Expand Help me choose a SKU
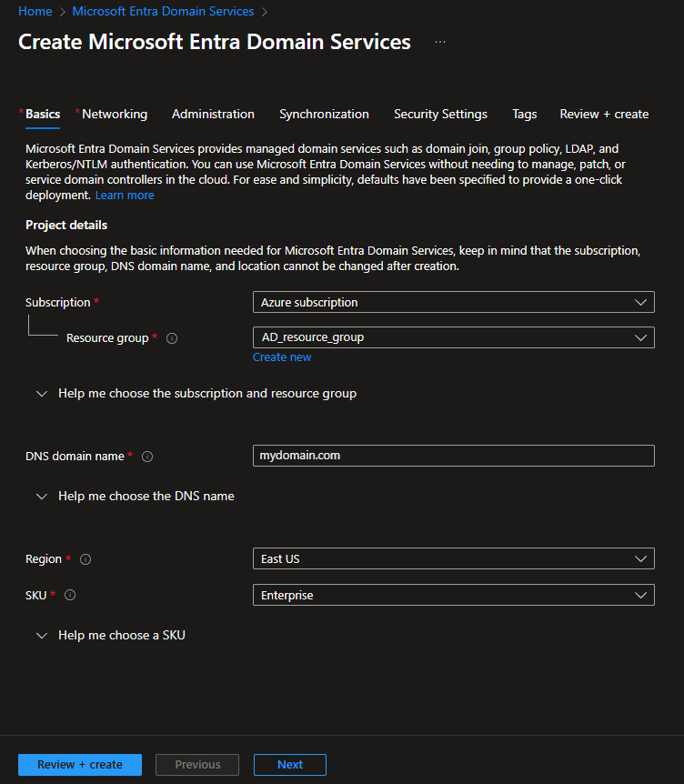This screenshot has height=784, width=684. point(121,636)
